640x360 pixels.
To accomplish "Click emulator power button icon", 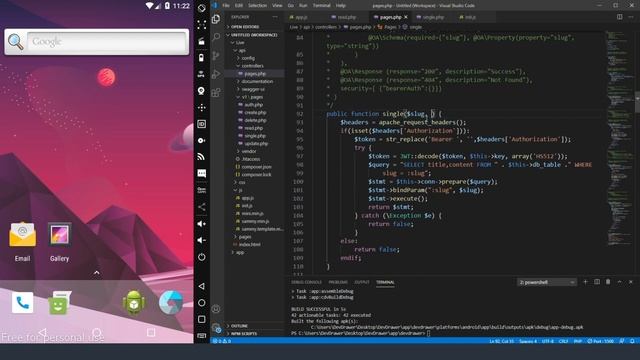I will click(x=202, y=257).
